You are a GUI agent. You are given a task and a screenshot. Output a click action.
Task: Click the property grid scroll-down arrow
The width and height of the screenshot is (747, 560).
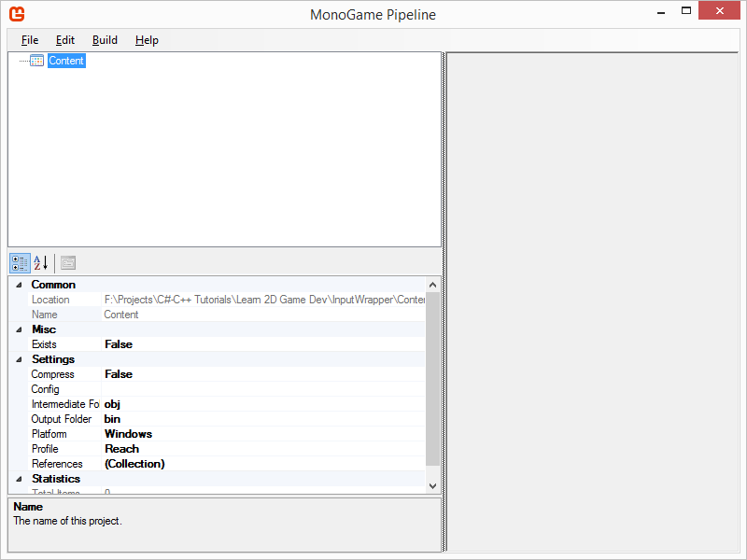[432, 486]
